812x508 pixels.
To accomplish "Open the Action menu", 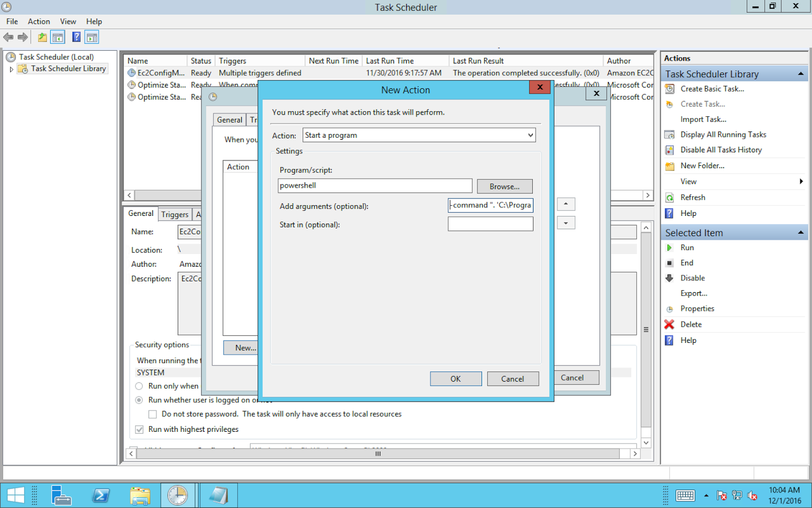I will tap(39, 21).
